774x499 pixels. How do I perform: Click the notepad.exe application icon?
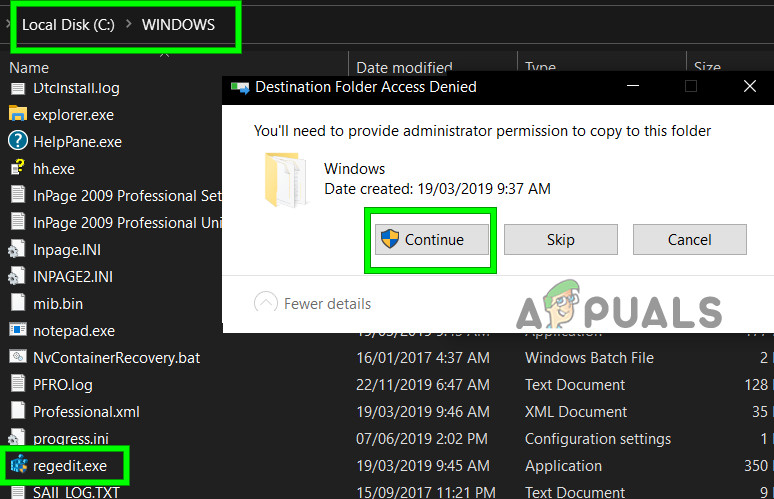(x=18, y=330)
